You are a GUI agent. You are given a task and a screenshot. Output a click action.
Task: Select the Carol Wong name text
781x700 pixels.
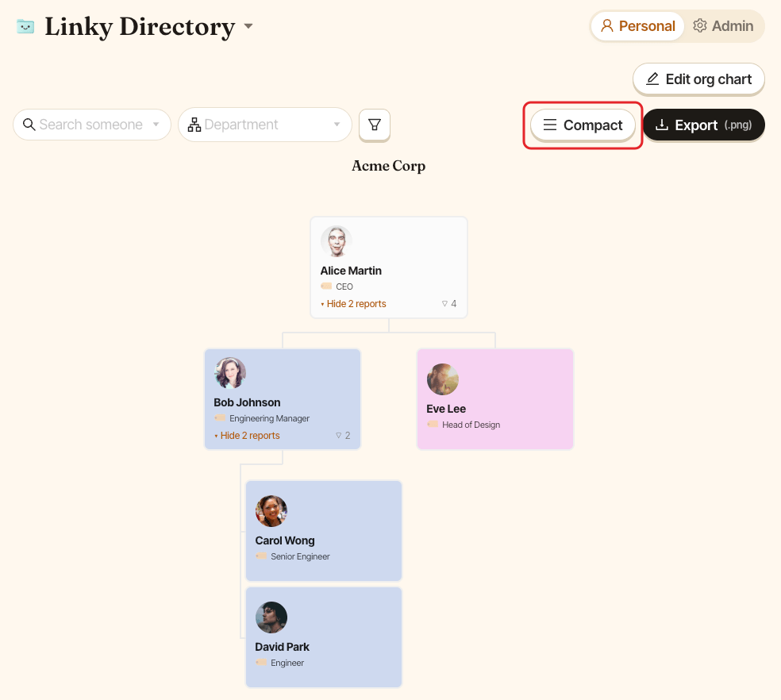[x=285, y=540]
